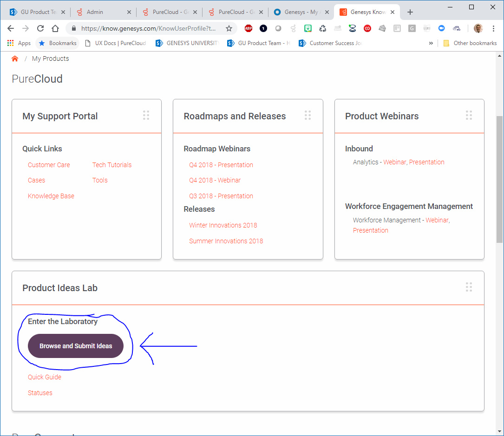This screenshot has height=436, width=504.
Task: Open the Customer Care quick link
Action: [x=49, y=165]
